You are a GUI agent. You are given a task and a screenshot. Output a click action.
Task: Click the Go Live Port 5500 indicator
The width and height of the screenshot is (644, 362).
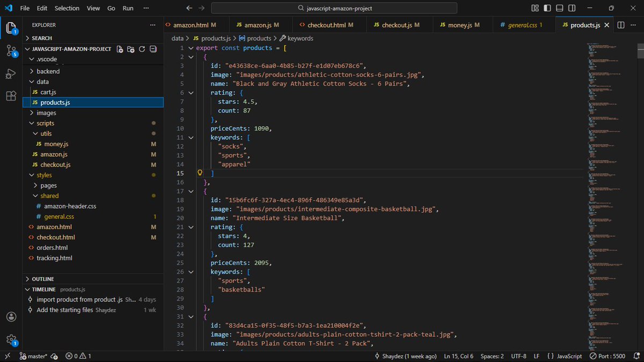(x=608, y=356)
